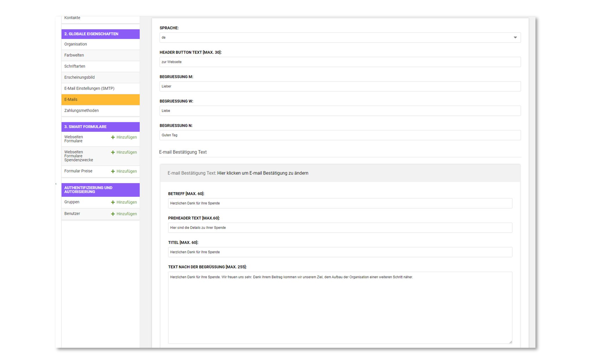Grab the textarea resize handle

(x=510, y=342)
